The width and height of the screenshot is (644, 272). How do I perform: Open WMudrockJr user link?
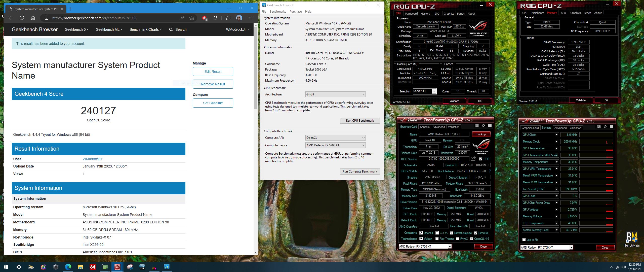coord(92,159)
